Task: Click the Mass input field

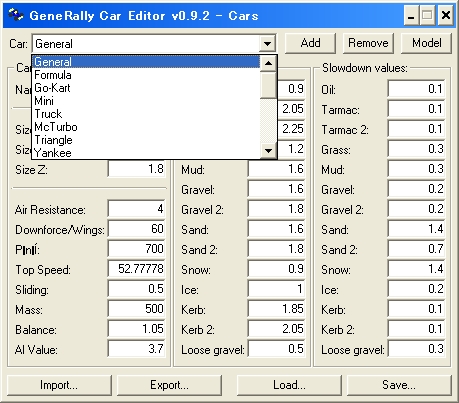Action: (137, 309)
